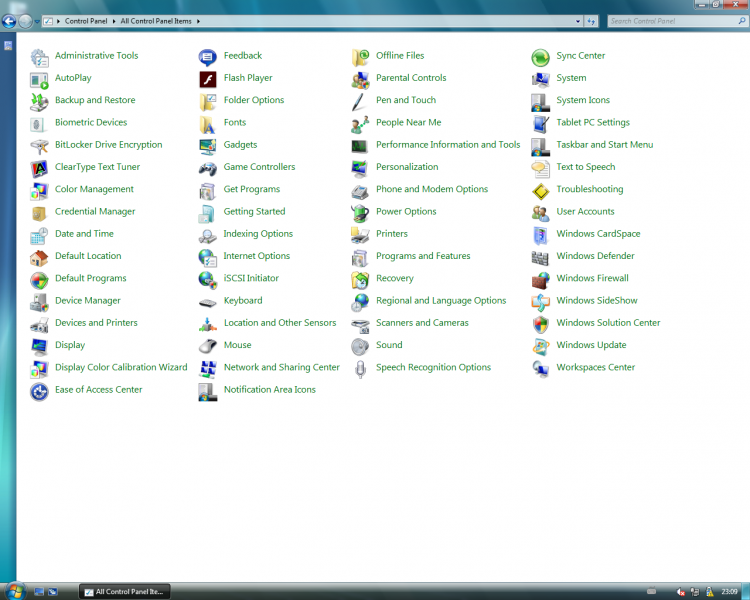This screenshot has height=600, width=750.
Task: Refresh the Control Panel view
Action: 591,21
